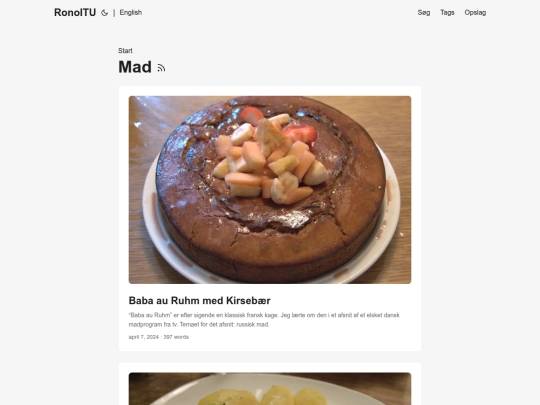Switch language to English
Viewport: 540px width, 405px height.
pos(131,12)
